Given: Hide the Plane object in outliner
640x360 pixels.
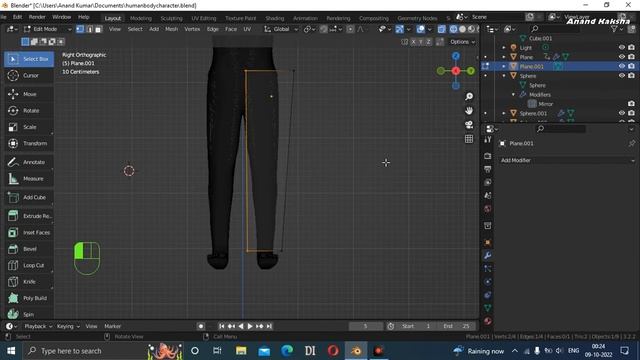Looking at the screenshot, I should tap(622, 57).
